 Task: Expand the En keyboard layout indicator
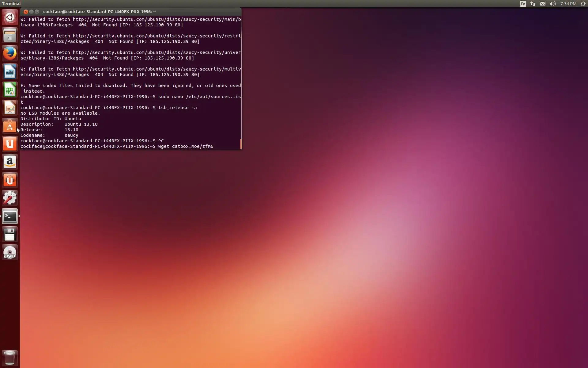(x=523, y=4)
